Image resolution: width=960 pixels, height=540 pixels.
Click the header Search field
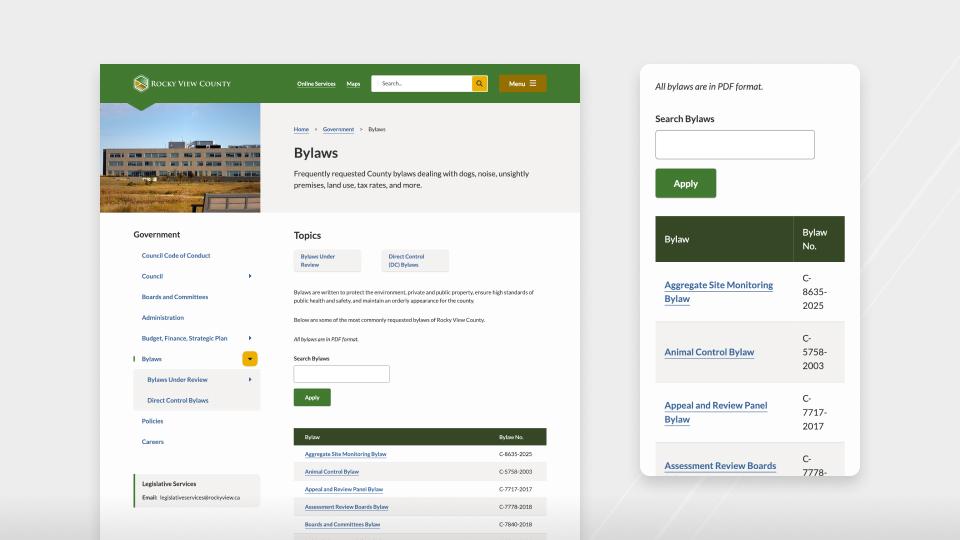click(421, 83)
